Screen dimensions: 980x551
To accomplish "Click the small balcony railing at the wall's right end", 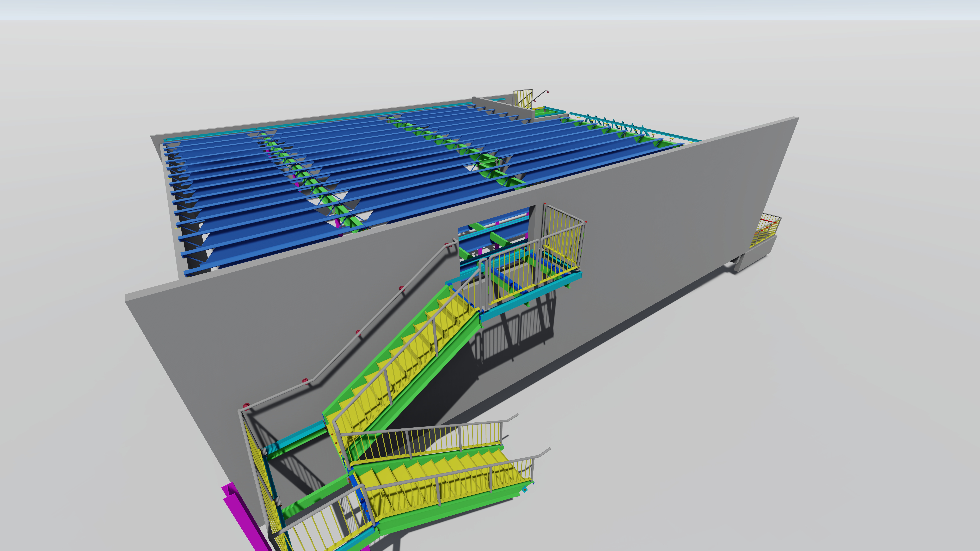I will (766, 230).
